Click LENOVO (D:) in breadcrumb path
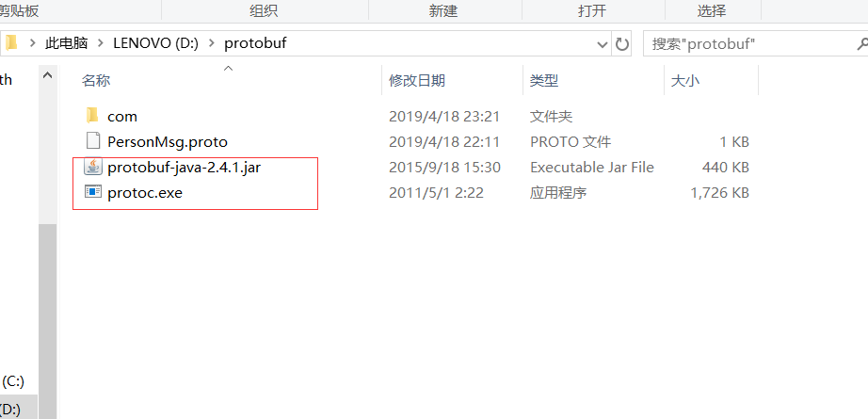The image size is (868, 419). pyautogui.click(x=155, y=43)
